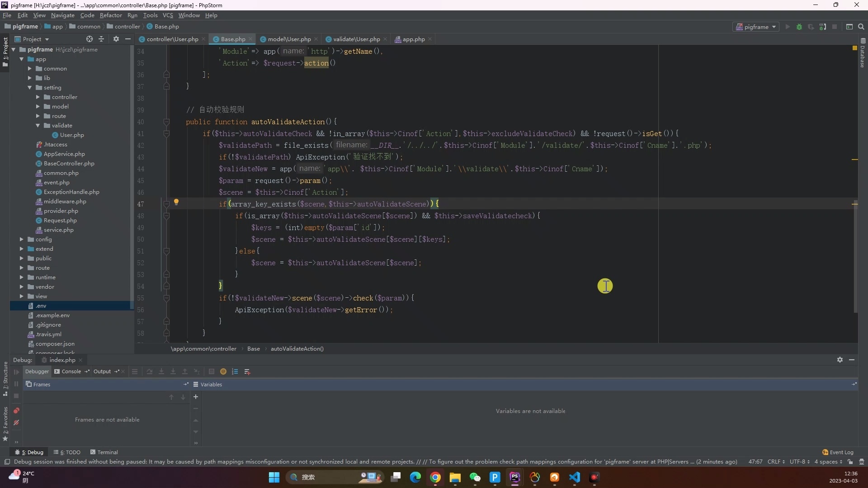Expand the controller folder in project tree

coord(37,97)
